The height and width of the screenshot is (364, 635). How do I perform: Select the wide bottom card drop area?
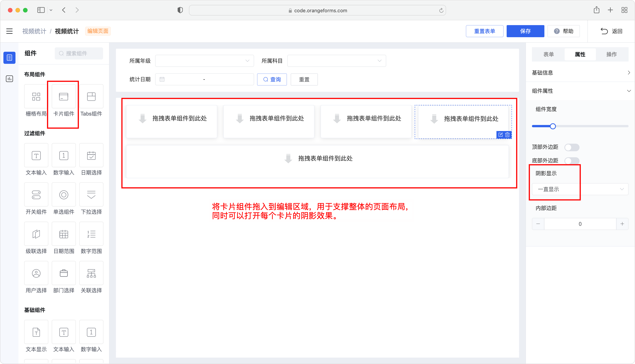tap(317, 161)
